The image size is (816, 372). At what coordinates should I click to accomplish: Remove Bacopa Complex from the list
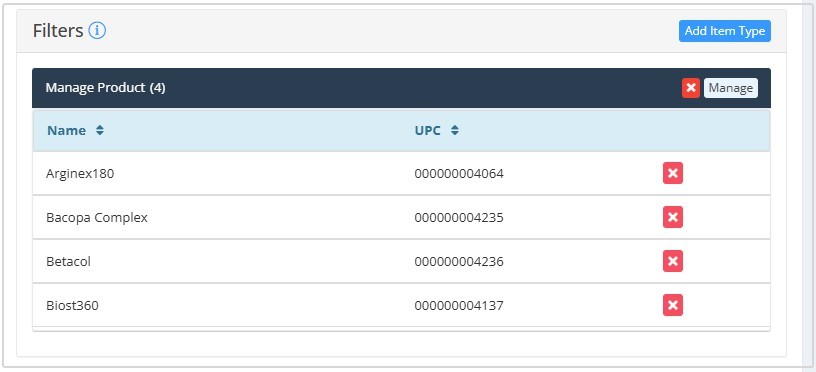point(672,217)
